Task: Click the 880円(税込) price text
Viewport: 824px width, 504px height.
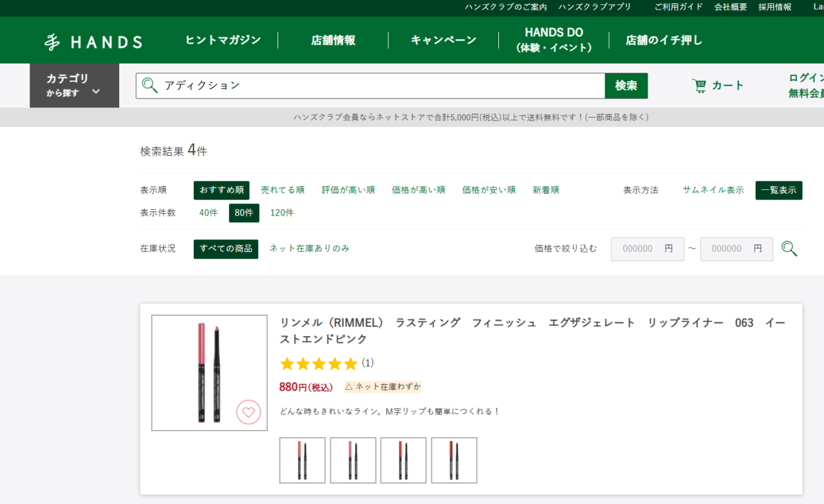Action: point(306,387)
